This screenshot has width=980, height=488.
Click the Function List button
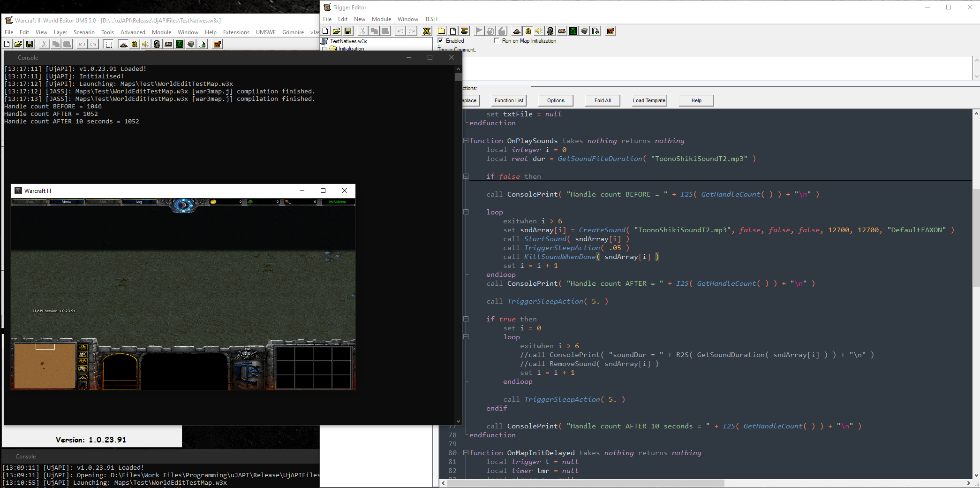tap(509, 100)
